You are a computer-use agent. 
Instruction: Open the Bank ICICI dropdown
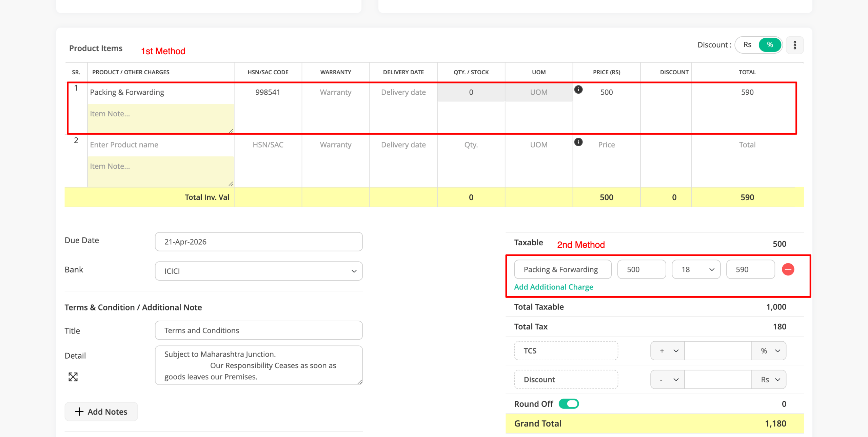pos(258,271)
